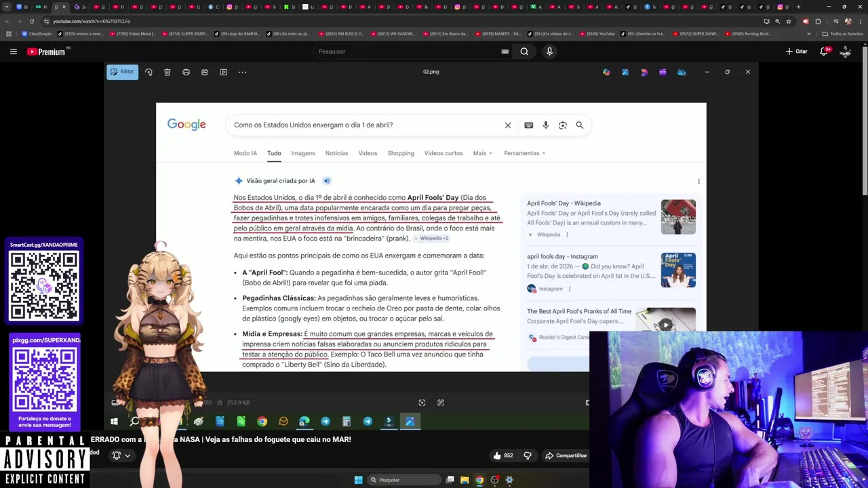The image size is (868, 488).
Task: Open a new browser tab with plus
Action: 798,7
